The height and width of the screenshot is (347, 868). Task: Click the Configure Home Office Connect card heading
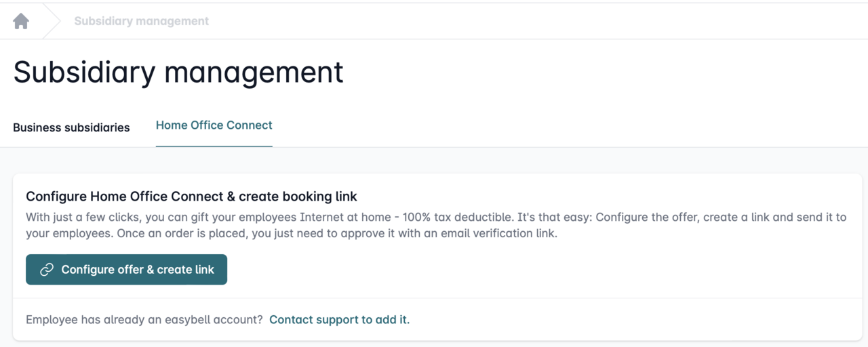click(191, 197)
